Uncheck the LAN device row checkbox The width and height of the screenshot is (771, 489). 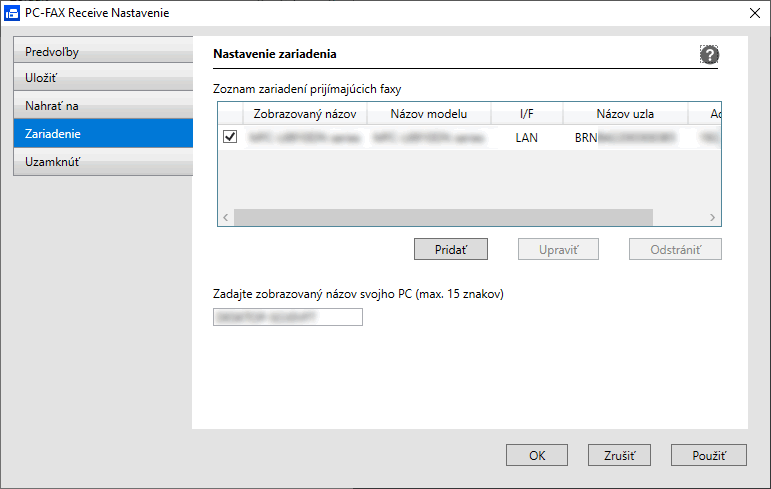(x=230, y=137)
